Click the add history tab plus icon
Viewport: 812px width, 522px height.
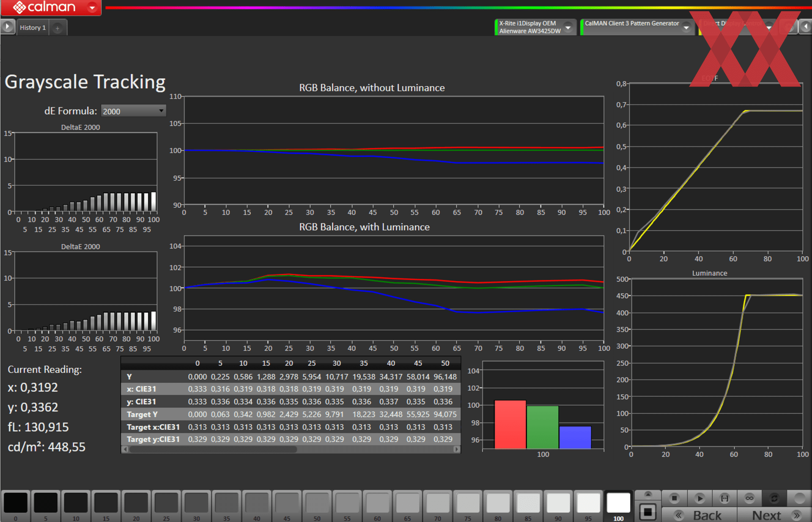pyautogui.click(x=58, y=28)
